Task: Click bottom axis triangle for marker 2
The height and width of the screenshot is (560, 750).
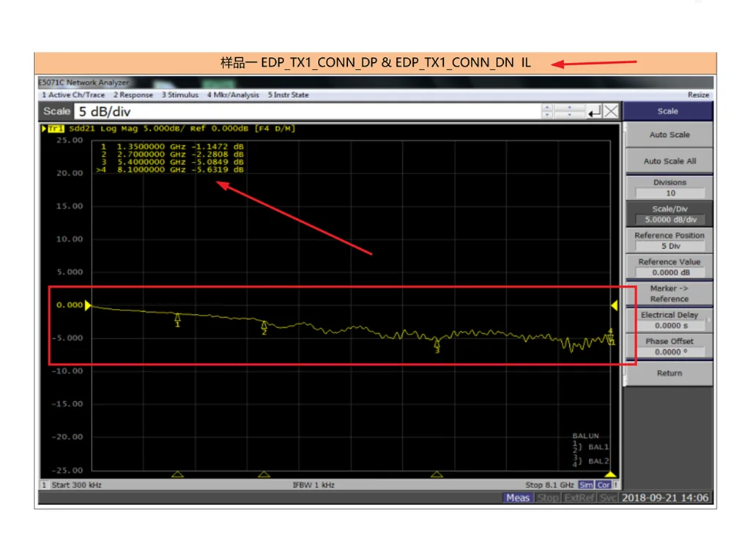Action: (x=264, y=474)
